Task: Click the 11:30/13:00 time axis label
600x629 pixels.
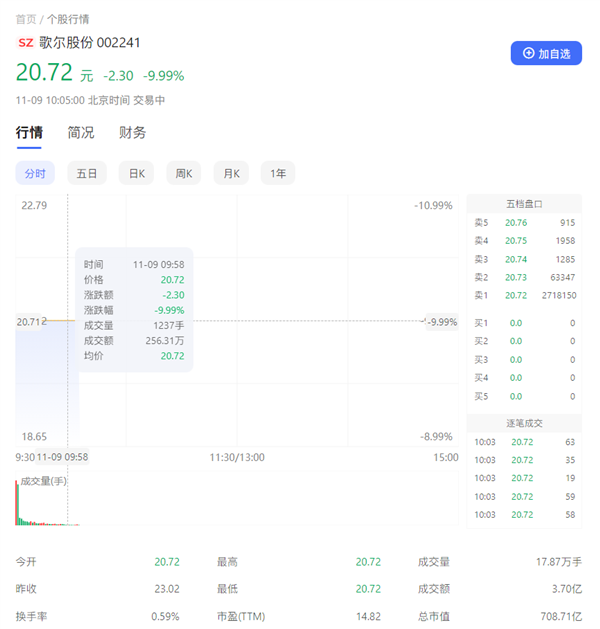Action: [237, 457]
